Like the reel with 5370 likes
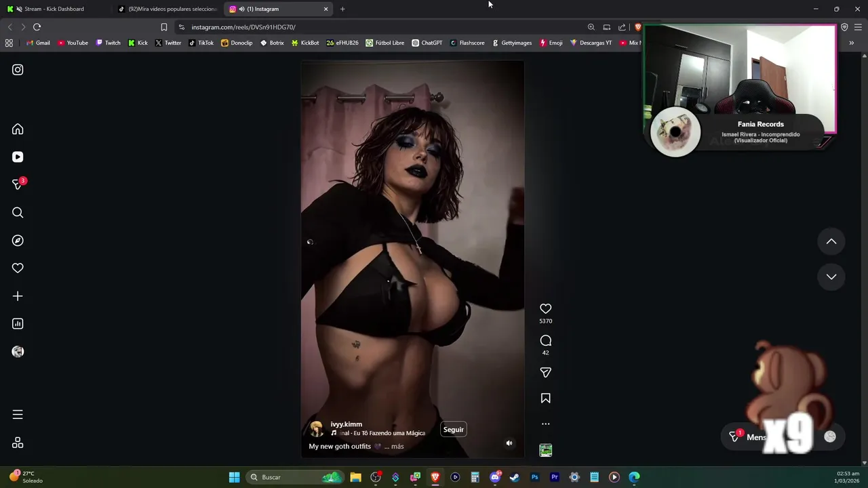Image resolution: width=868 pixels, height=488 pixels. point(545,309)
